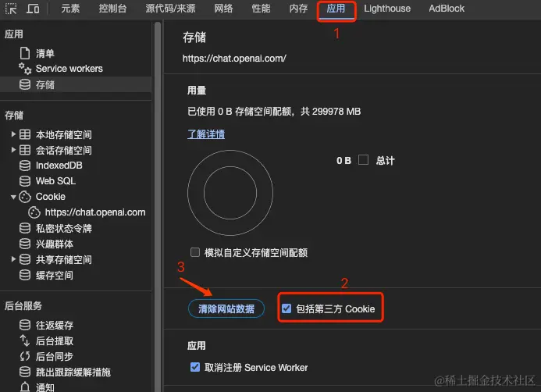
Task: Expand the 会话存储空间 tree arrow
Action: point(13,150)
